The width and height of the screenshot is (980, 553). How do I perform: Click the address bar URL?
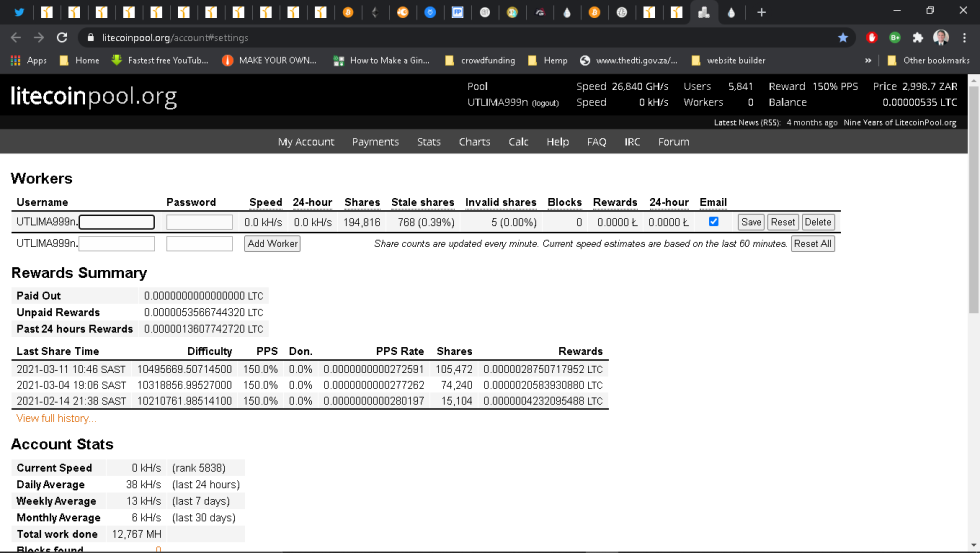(x=175, y=37)
